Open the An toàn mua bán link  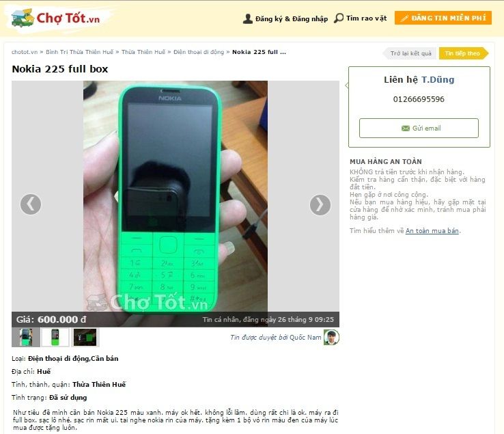click(432, 231)
